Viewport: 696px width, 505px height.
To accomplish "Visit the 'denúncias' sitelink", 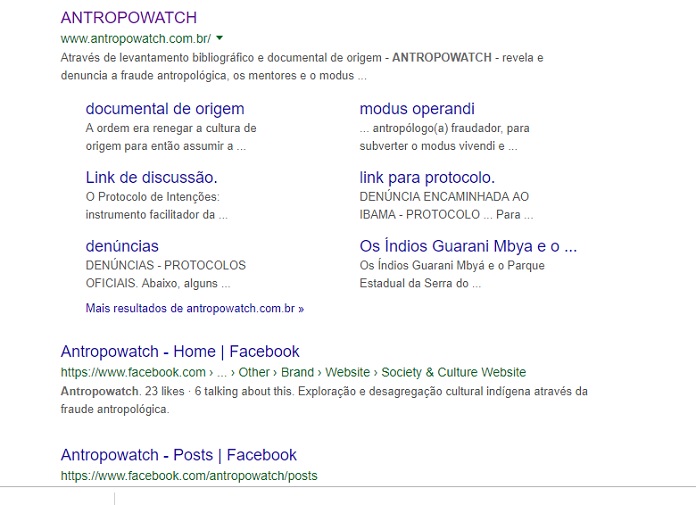I will click(122, 246).
